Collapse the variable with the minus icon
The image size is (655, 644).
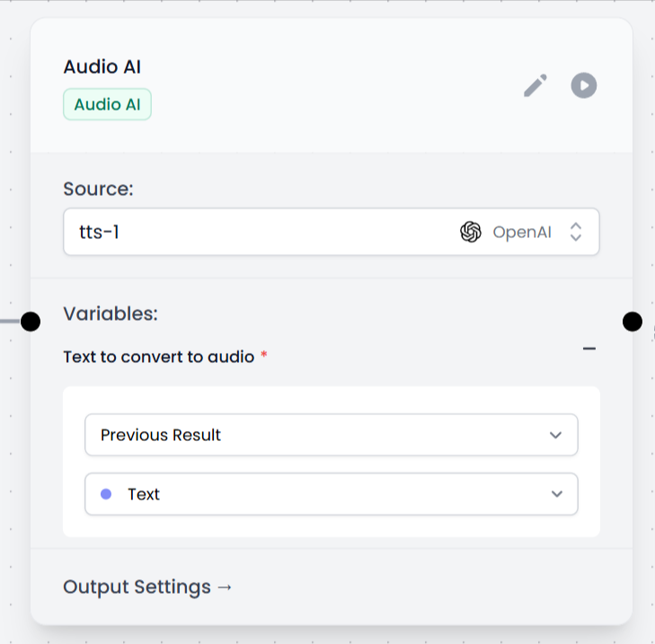pyautogui.click(x=589, y=348)
